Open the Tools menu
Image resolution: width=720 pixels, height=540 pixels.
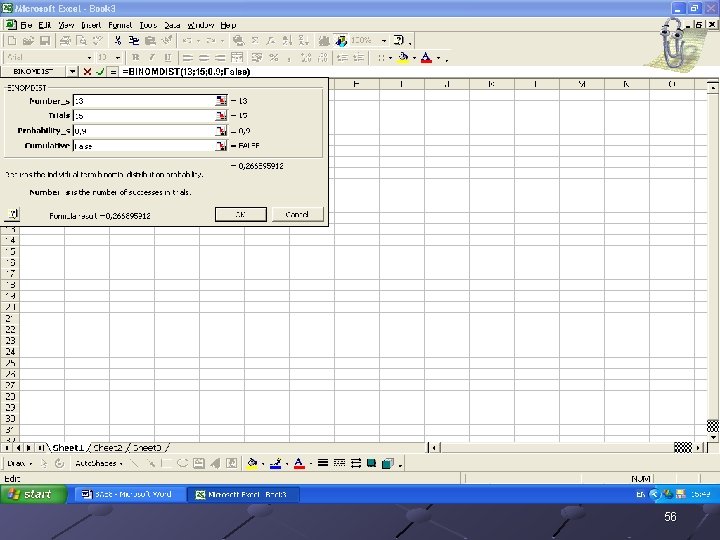(x=148, y=25)
